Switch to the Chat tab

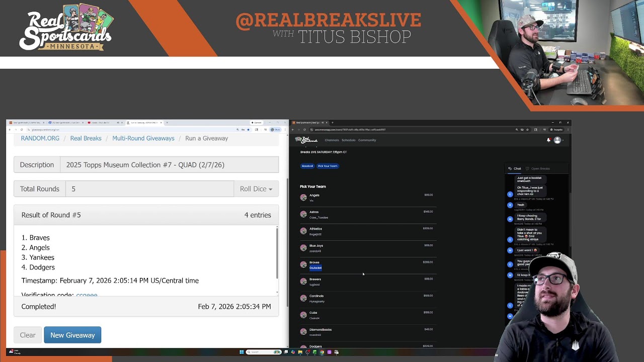(x=515, y=168)
